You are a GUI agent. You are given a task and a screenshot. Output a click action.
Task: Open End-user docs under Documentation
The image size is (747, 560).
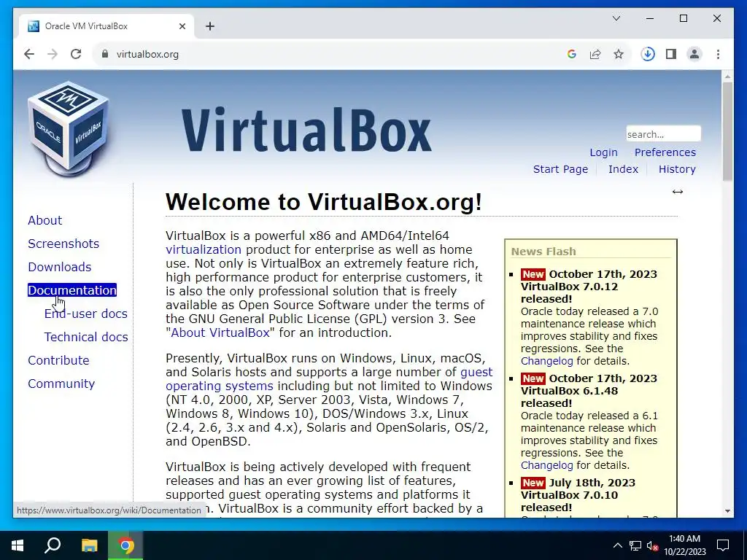(x=86, y=314)
